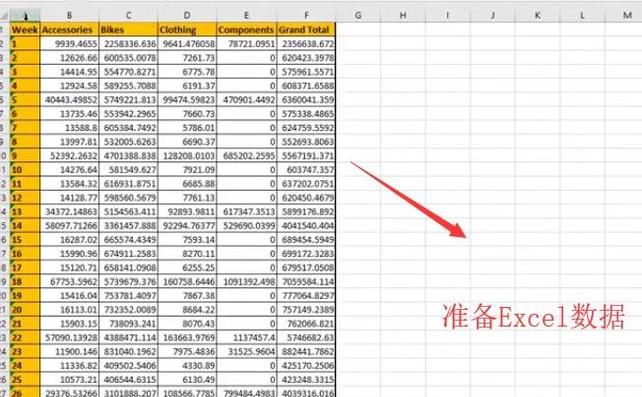The image size is (642, 397).
Task: Click the 'Grand Total' header cell
Action: pyautogui.click(x=306, y=29)
